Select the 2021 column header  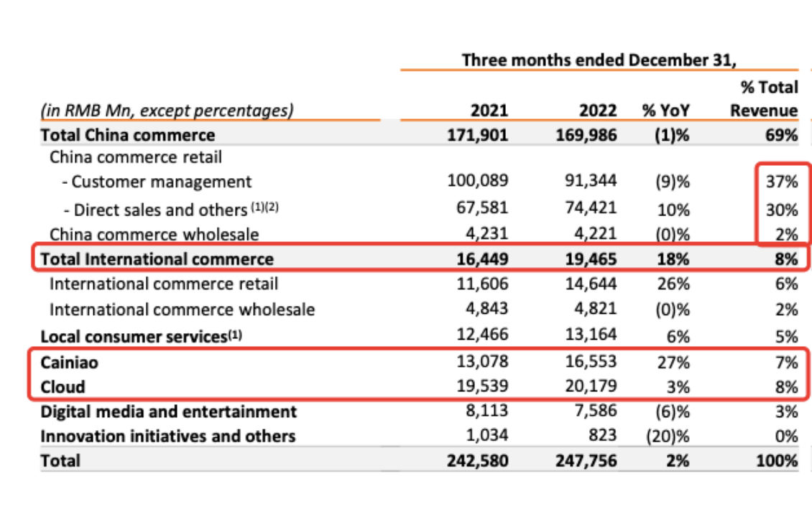(x=489, y=111)
